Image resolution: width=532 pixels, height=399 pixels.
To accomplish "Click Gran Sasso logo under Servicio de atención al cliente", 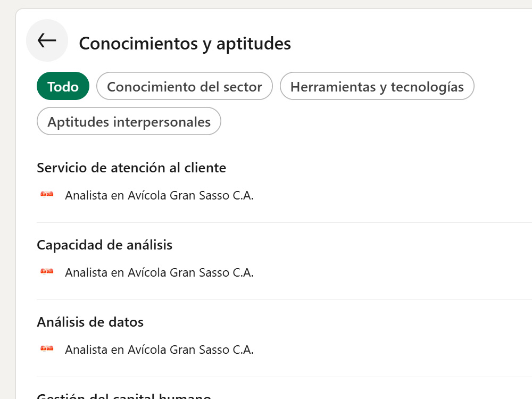I will point(47,194).
